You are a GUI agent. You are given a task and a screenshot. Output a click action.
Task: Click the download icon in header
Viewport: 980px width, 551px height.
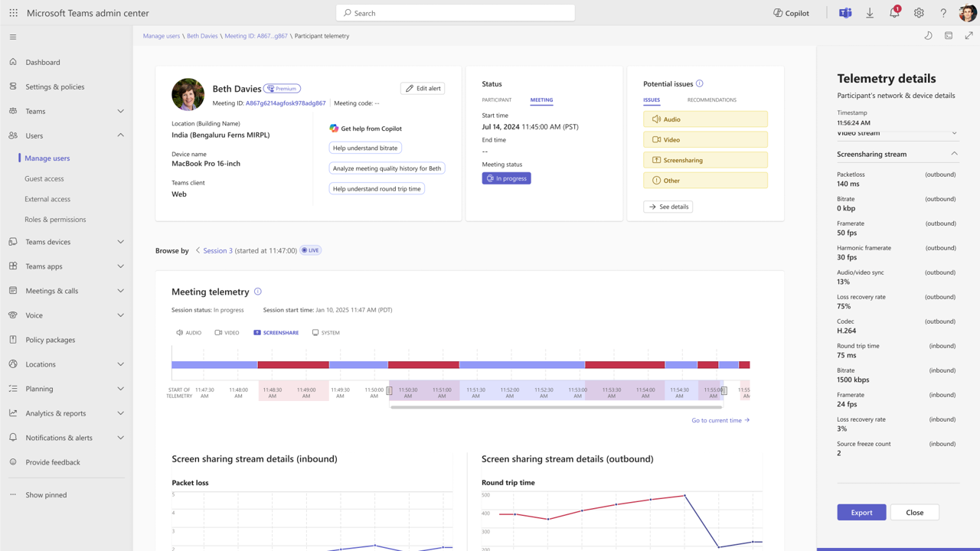(870, 13)
